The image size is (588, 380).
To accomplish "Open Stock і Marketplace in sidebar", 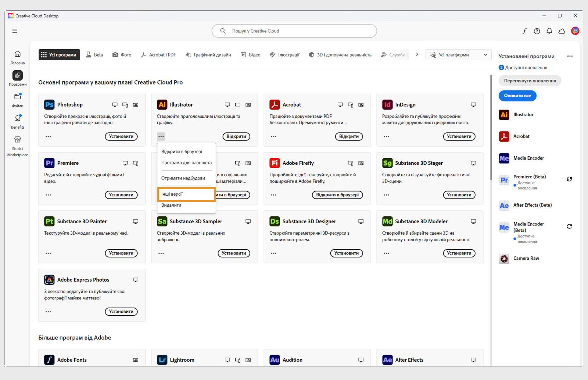I will click(x=17, y=145).
